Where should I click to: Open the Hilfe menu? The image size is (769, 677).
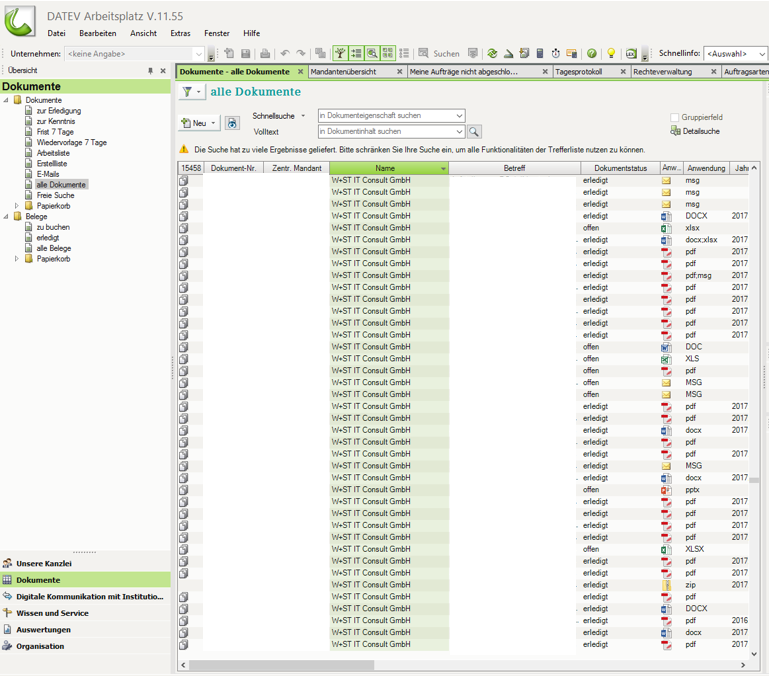pos(252,33)
